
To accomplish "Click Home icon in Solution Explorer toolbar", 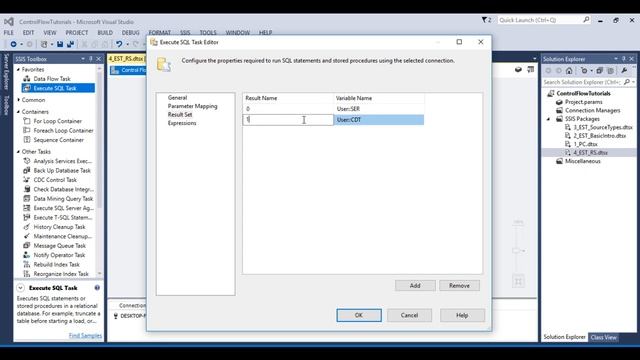I will pyautogui.click(x=569, y=71).
